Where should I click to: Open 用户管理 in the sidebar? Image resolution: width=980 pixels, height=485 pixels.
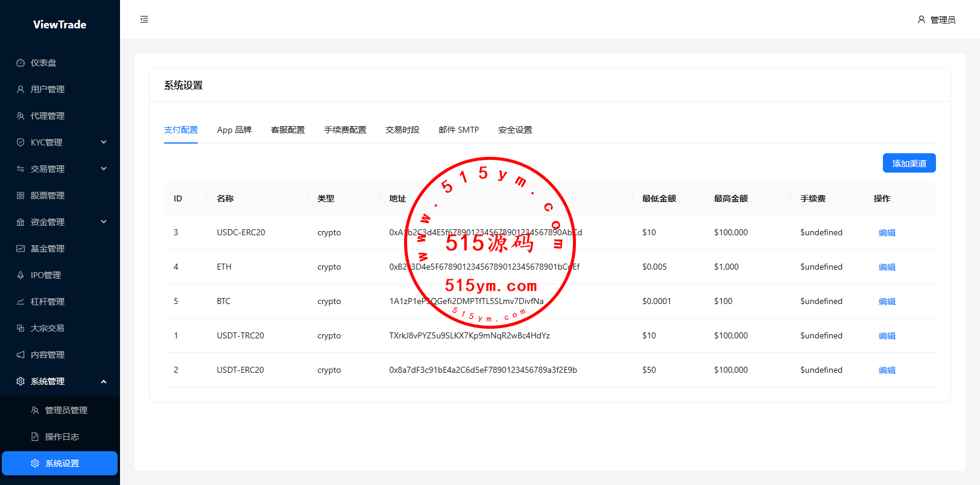60,89
